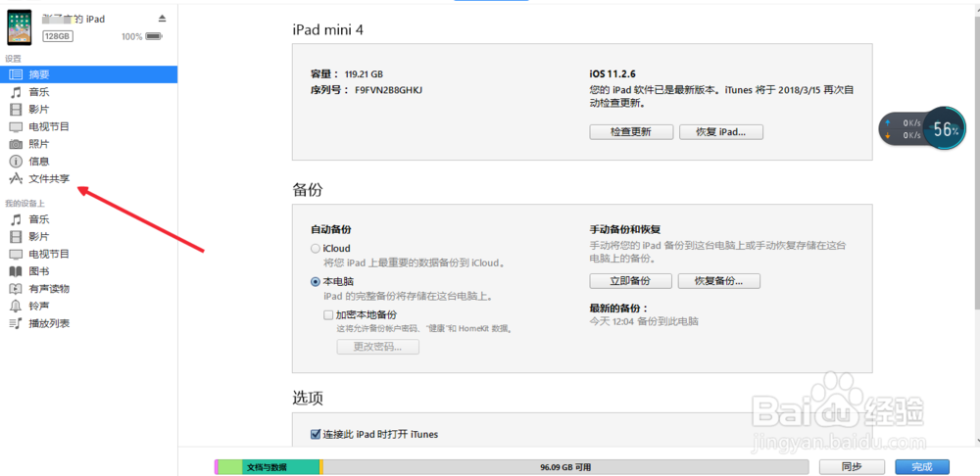Select 照片 label in sidebar
980x476 pixels.
pos(39,144)
